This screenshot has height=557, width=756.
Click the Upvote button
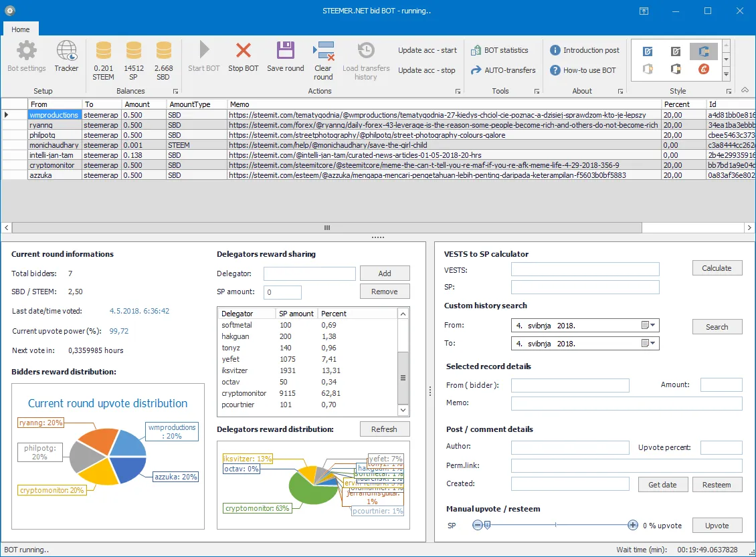[x=717, y=526]
